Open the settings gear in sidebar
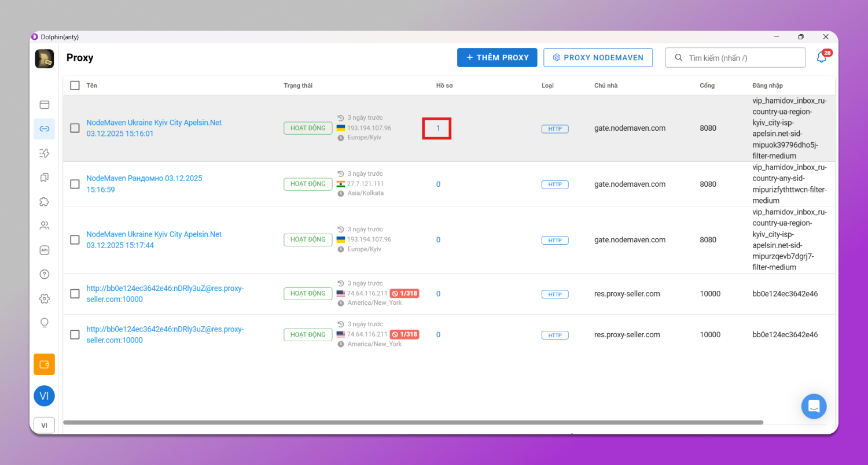The width and height of the screenshot is (868, 465). click(x=44, y=298)
